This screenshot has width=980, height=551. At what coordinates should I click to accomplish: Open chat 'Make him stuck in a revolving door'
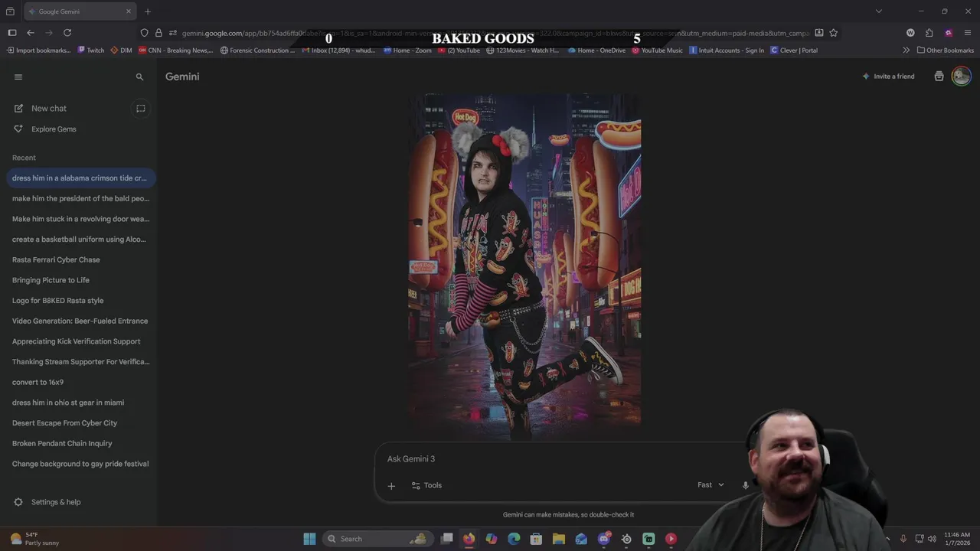tap(80, 219)
